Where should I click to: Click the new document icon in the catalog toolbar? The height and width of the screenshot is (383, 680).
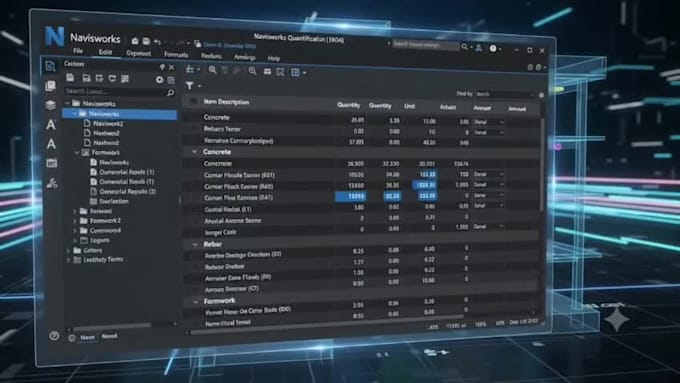(x=70, y=78)
